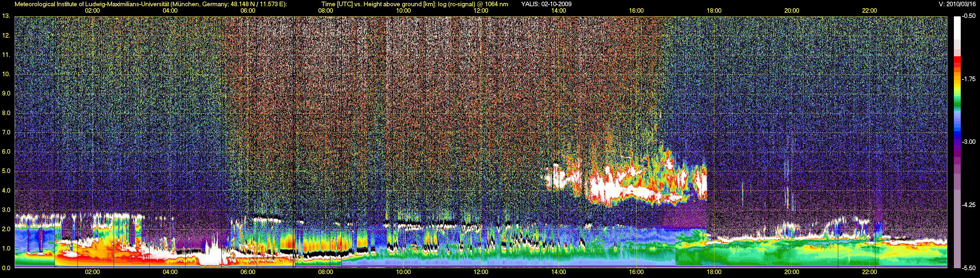Click the 22:00 label on the top time axis

[869, 11]
